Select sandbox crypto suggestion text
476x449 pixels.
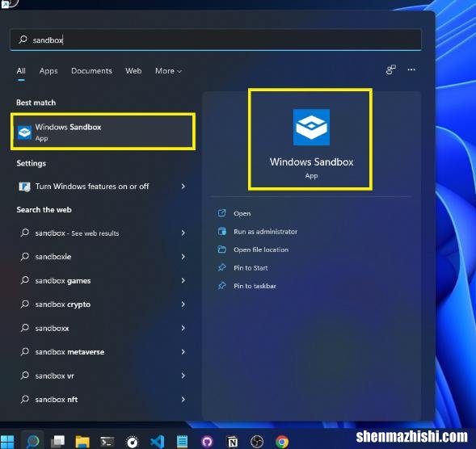pos(63,304)
